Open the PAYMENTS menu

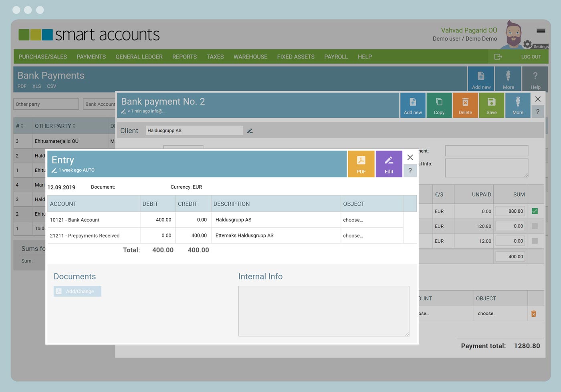coord(91,57)
